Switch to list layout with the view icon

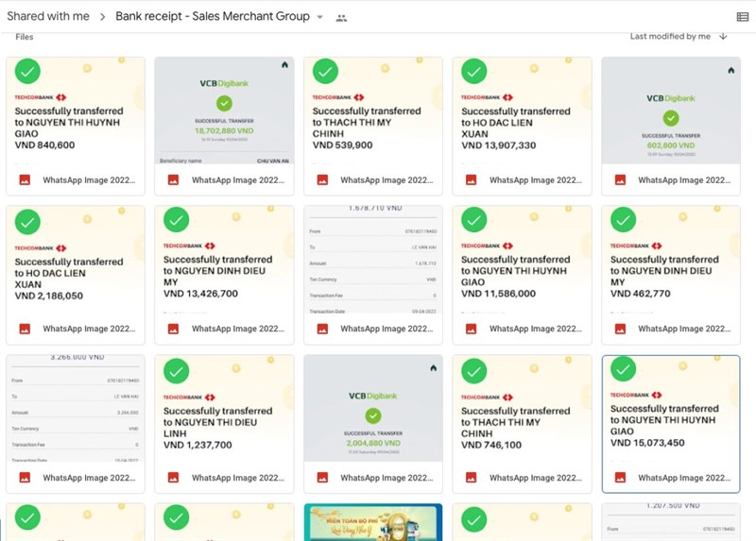pyautogui.click(x=743, y=17)
